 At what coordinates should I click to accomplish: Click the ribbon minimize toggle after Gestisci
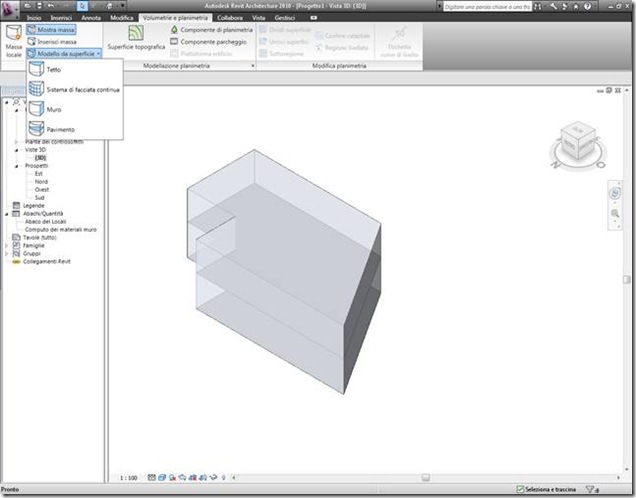[314, 18]
